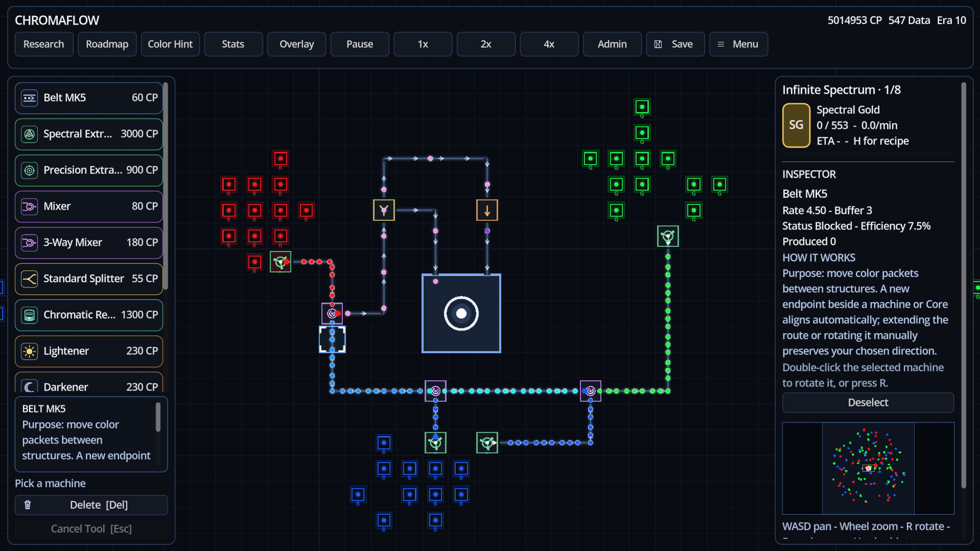Open the Stats panel

pyautogui.click(x=233, y=44)
